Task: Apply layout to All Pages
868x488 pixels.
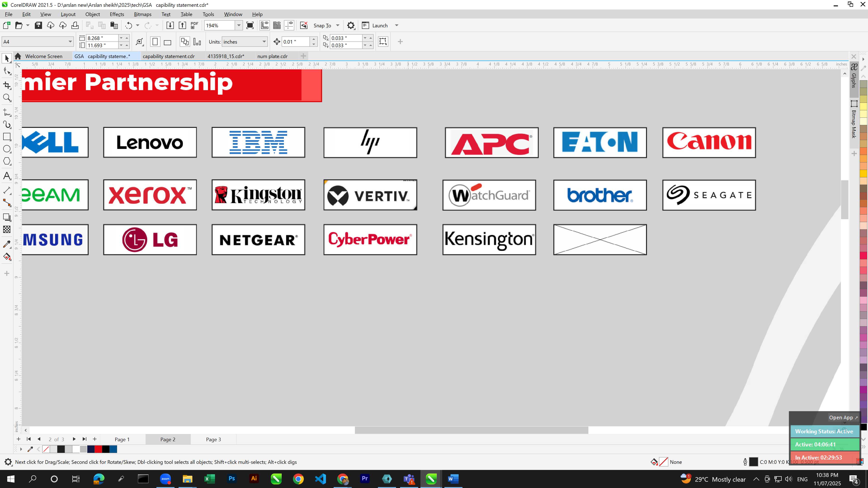Action: [x=185, y=42]
